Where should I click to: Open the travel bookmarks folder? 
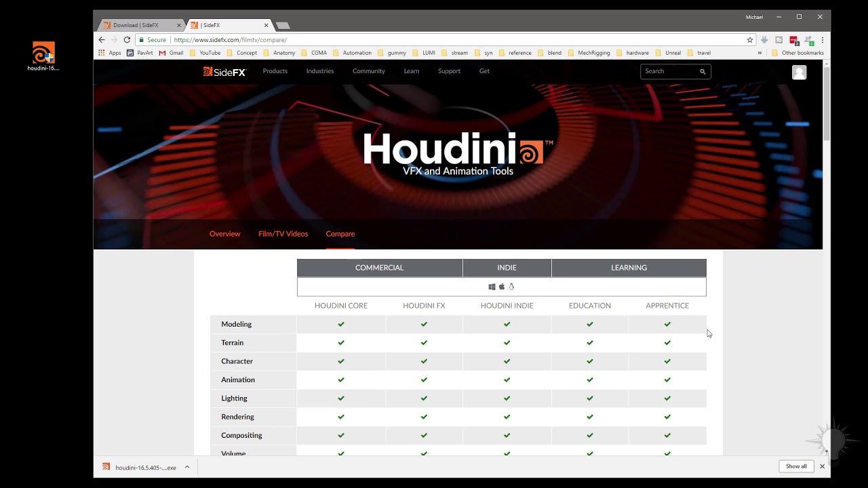tap(699, 53)
